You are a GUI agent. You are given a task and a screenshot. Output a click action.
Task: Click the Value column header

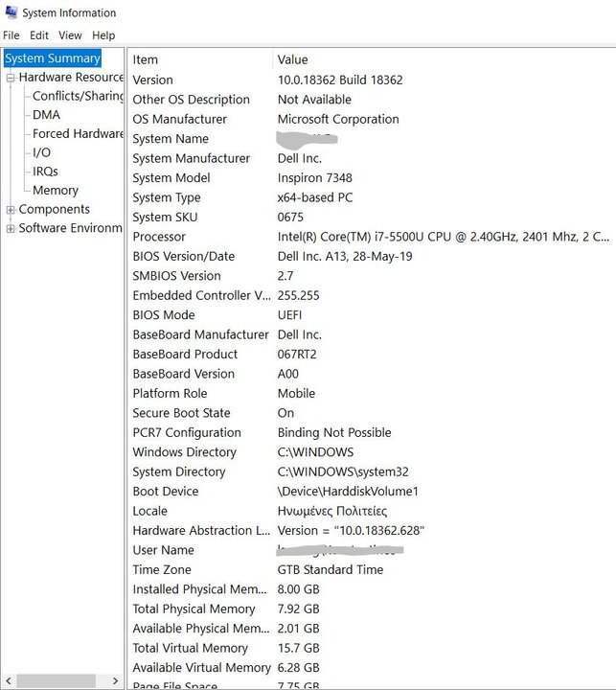tap(292, 59)
